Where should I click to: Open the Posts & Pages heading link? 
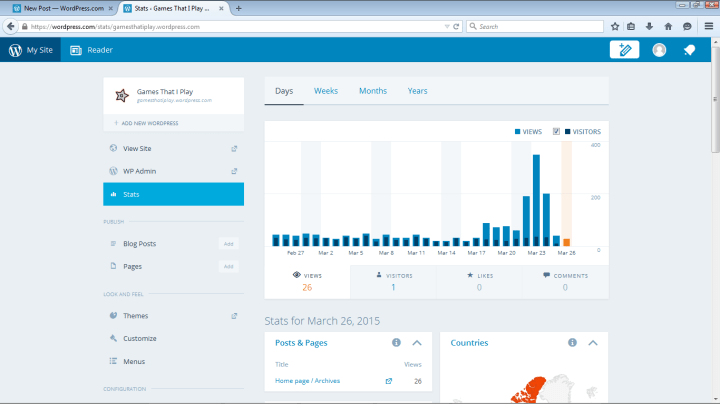pyautogui.click(x=301, y=343)
